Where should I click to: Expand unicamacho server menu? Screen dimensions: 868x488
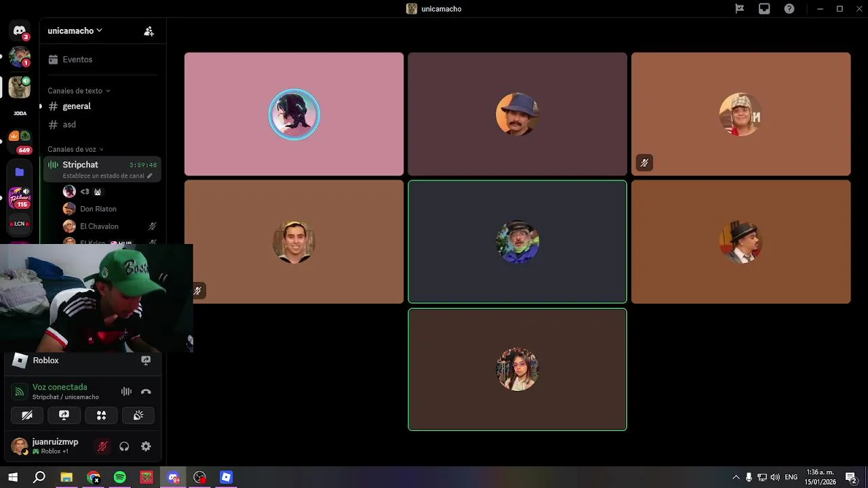coord(75,30)
